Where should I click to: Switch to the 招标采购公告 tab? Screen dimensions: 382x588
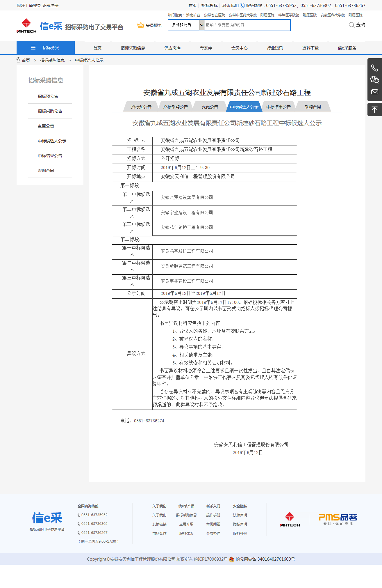tap(176, 107)
